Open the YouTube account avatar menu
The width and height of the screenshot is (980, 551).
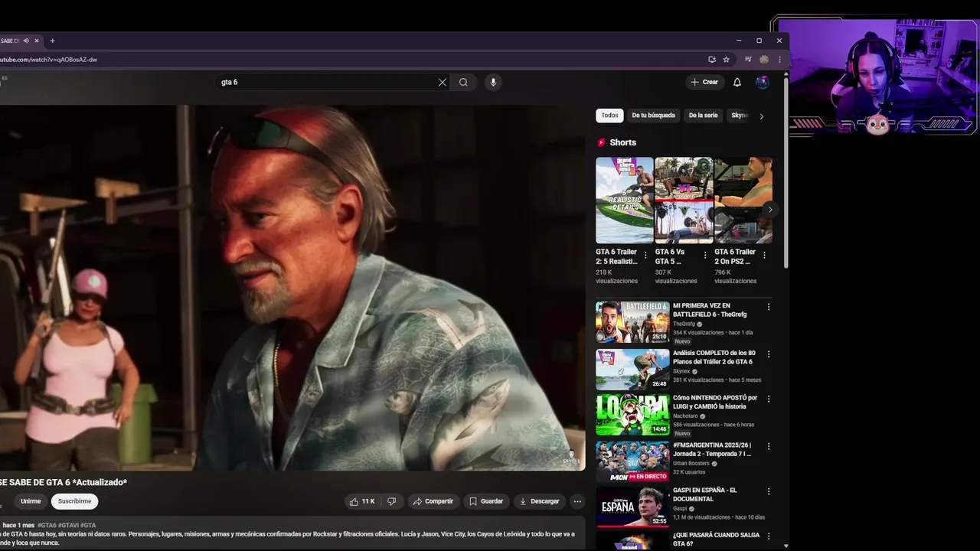762,82
